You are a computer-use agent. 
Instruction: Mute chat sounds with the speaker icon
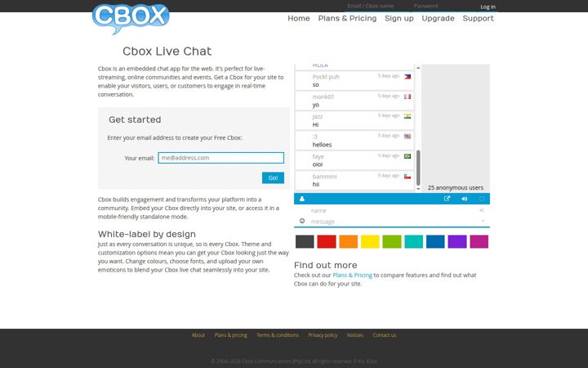[464, 199]
